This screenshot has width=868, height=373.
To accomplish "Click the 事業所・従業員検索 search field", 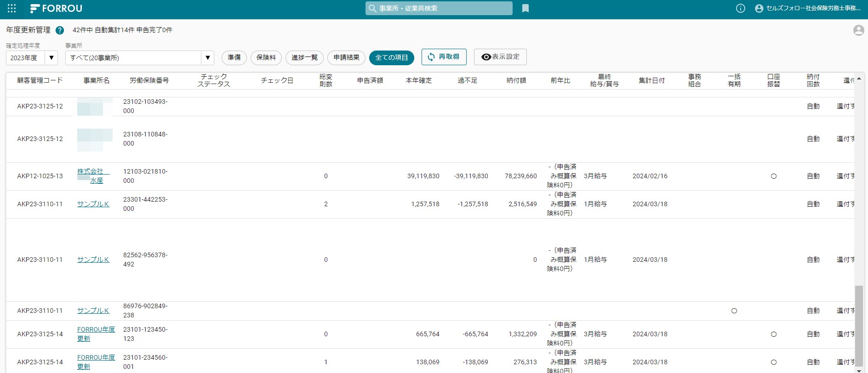I will [439, 8].
